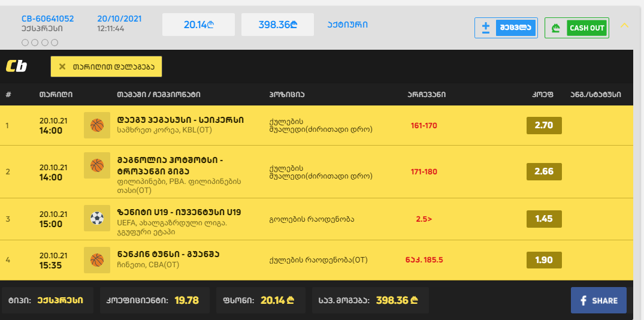
Task: Click the ტიპი: ექსპრესი summary box
Action: click(x=48, y=300)
